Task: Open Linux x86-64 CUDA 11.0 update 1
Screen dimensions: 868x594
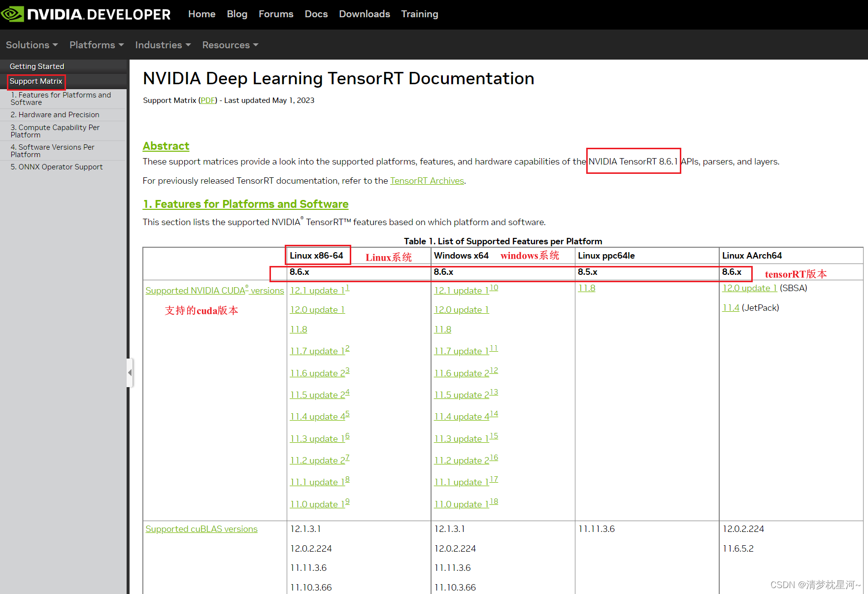Action: click(317, 504)
